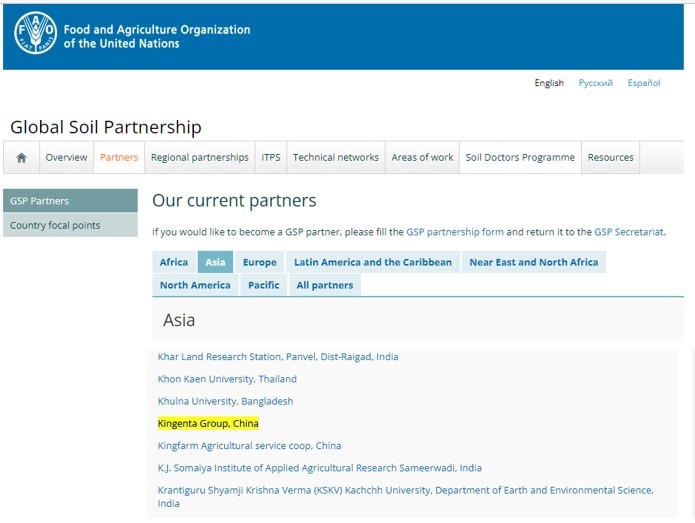Switch language to Русский
Viewport: 695px width, 523px height.
tap(595, 83)
